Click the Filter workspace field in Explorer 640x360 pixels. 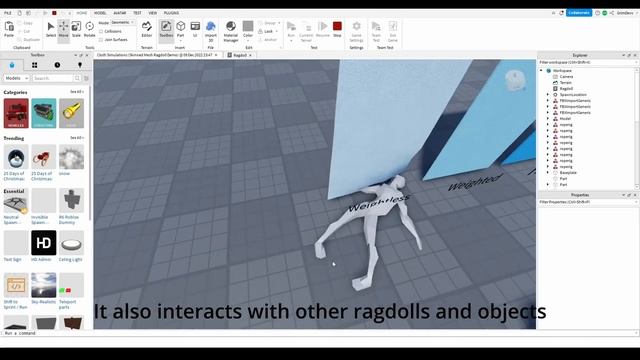click(x=587, y=62)
